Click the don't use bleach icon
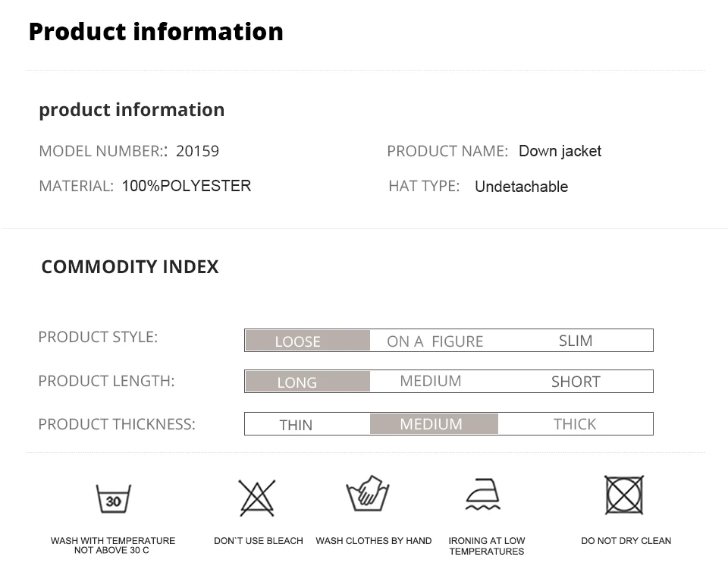This screenshot has width=728, height=566. click(257, 498)
